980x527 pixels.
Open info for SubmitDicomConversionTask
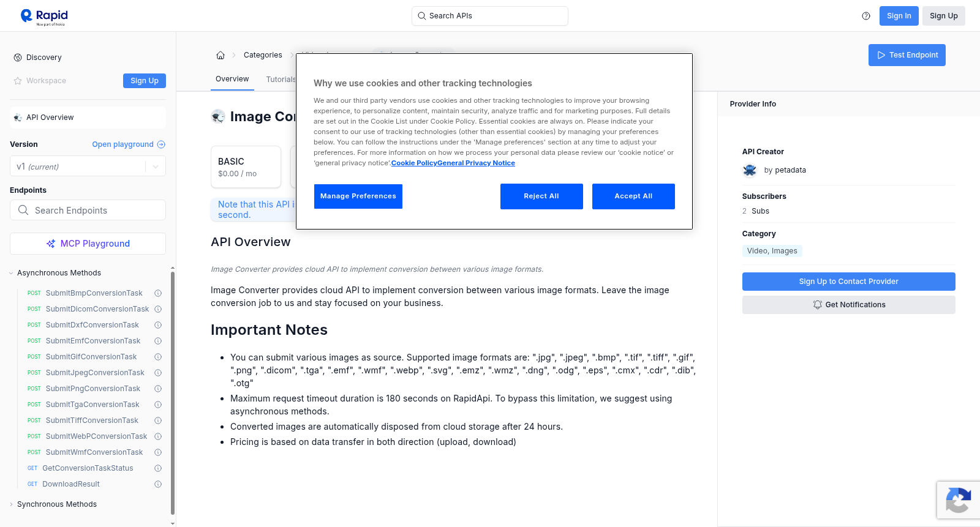(158, 309)
